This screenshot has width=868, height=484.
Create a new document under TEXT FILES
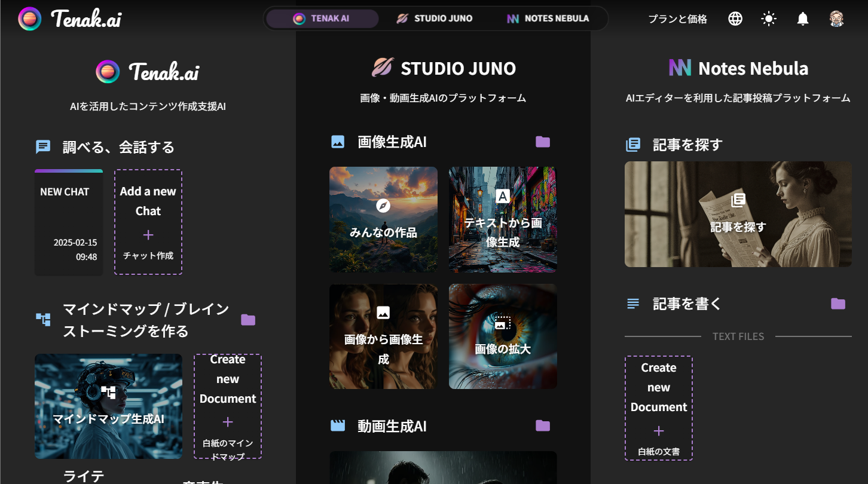pyautogui.click(x=658, y=409)
